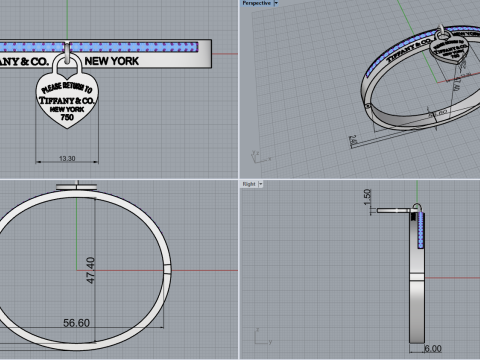This screenshot has height=360, width=480.
Task: Select the 6.00 dimension in Right view
Action: coord(433,349)
